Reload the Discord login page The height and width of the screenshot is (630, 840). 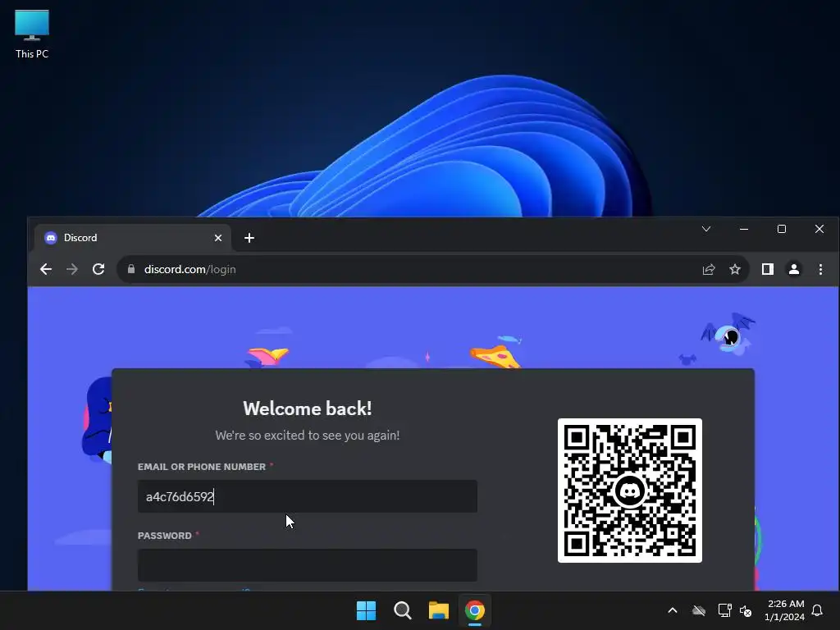click(98, 269)
